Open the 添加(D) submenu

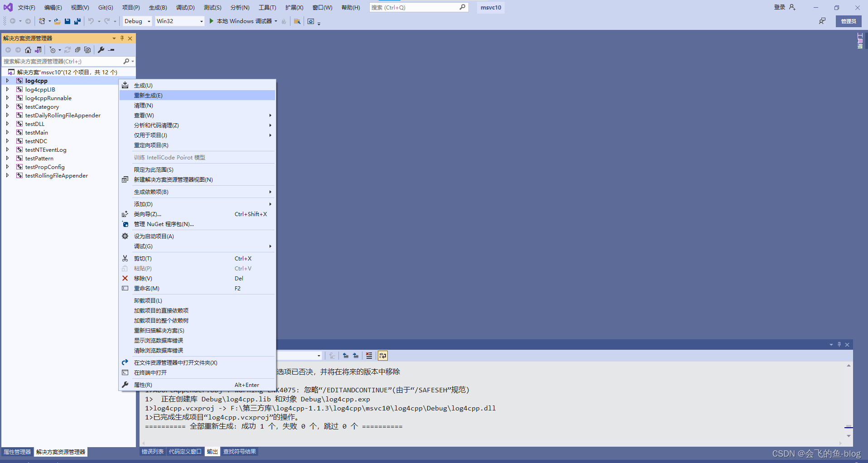click(x=197, y=204)
